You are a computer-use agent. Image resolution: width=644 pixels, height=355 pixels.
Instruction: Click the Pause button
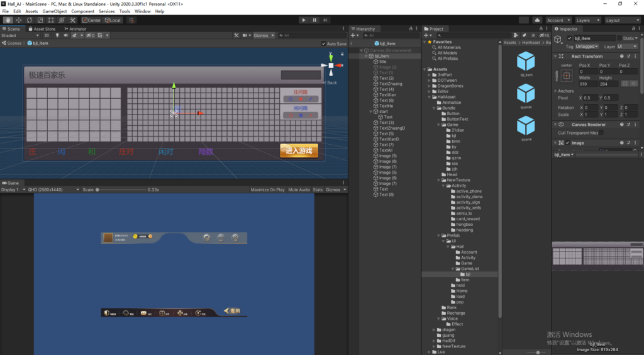314,20
